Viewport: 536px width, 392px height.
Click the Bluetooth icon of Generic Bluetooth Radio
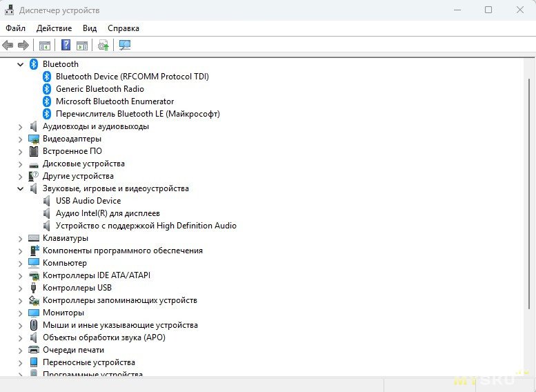(x=47, y=89)
